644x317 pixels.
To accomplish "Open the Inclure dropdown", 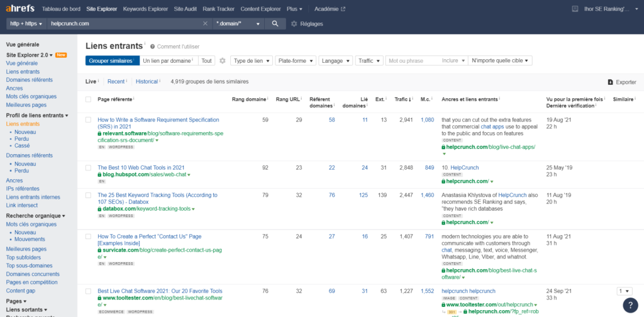I will [x=453, y=61].
